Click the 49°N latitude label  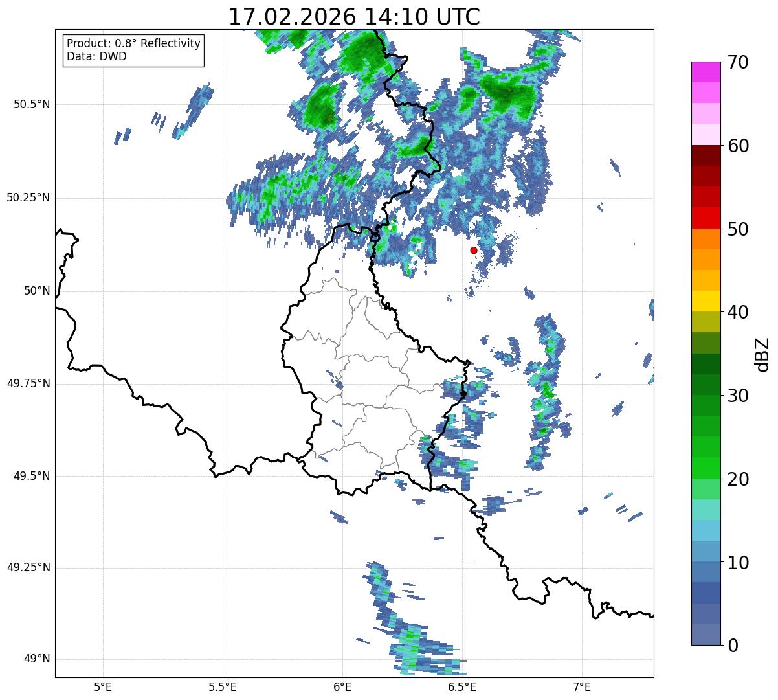tap(37, 659)
